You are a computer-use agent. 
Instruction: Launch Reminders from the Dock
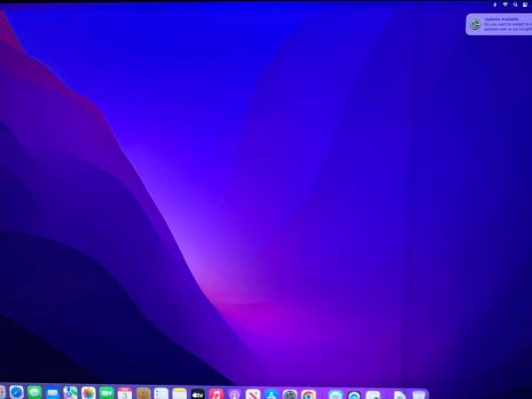coord(161,393)
